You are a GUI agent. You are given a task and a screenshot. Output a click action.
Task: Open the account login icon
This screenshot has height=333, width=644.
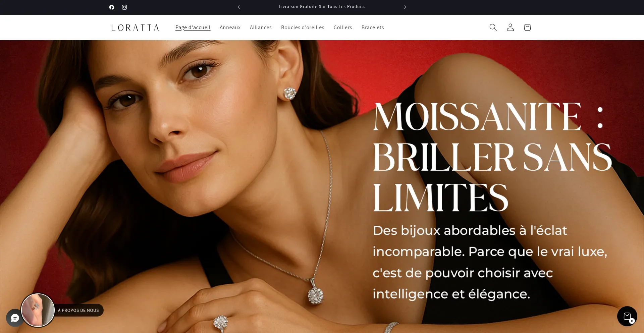510,27
